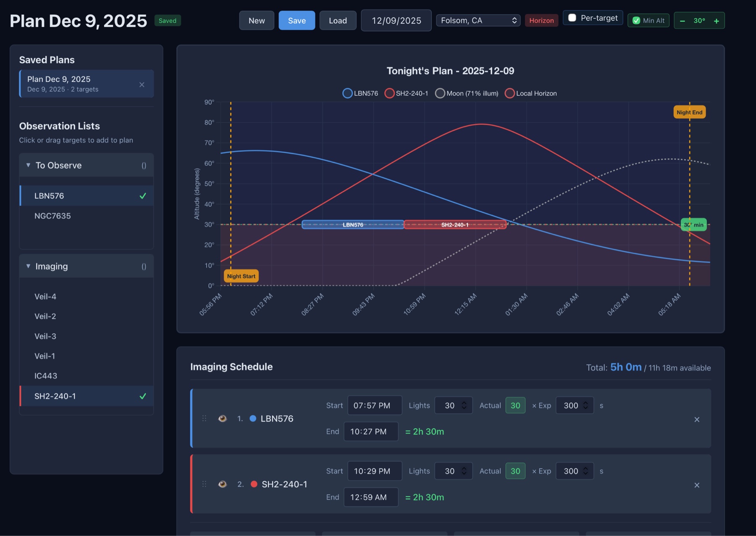Collapse the Imaging list
The width and height of the screenshot is (756, 536).
28,266
